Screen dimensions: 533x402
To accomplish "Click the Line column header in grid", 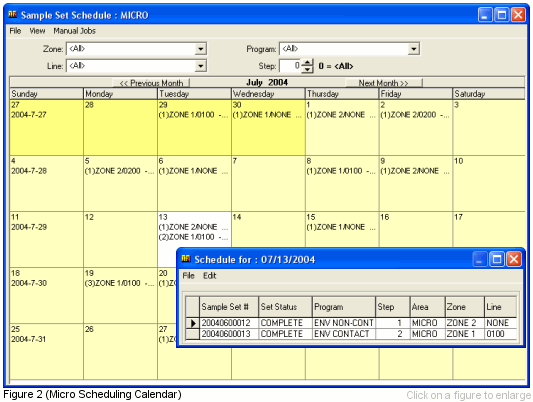I will coord(501,307).
